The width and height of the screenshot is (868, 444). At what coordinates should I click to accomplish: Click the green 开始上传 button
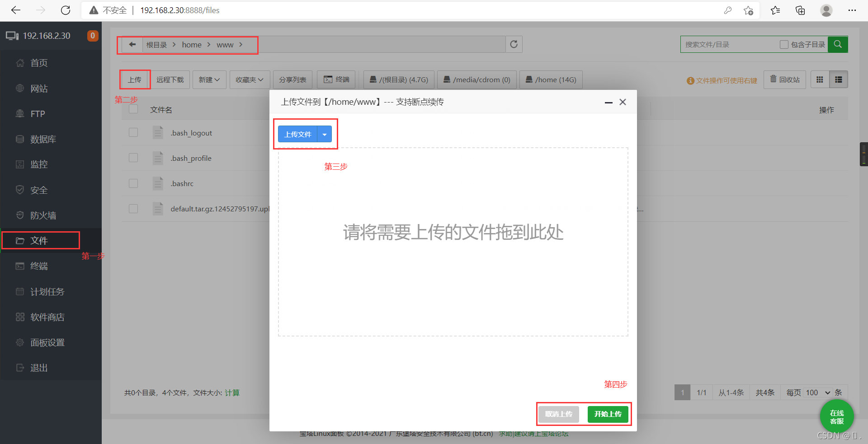click(x=608, y=414)
